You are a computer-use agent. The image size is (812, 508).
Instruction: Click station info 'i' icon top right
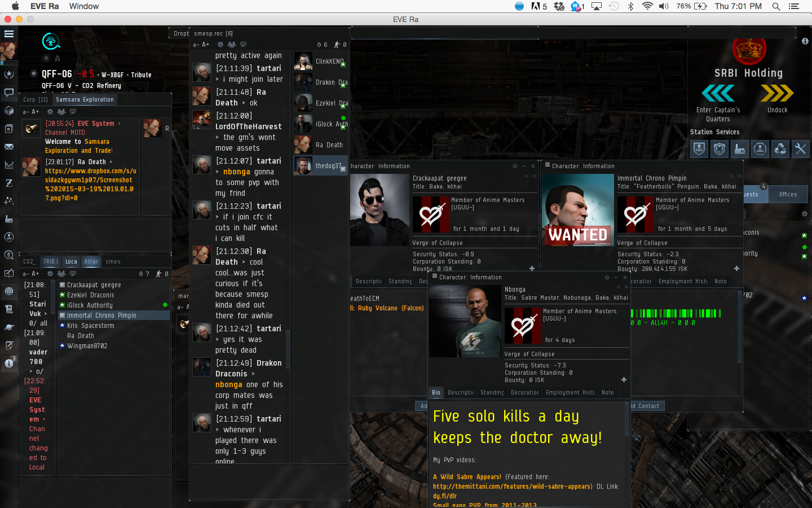coord(805,41)
